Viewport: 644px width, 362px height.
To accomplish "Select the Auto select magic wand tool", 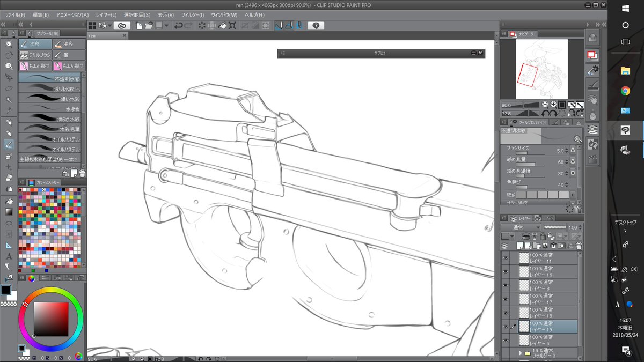I will (x=9, y=100).
